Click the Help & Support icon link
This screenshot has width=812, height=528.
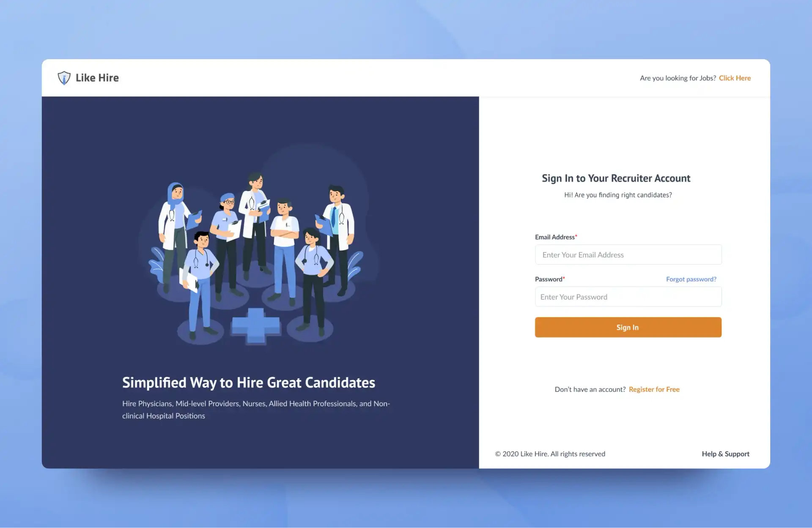[x=725, y=453]
